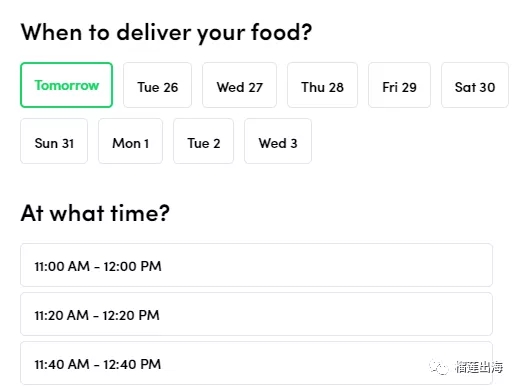Pick Wed 27 delivery date
The image size is (519, 390).
[239, 85]
